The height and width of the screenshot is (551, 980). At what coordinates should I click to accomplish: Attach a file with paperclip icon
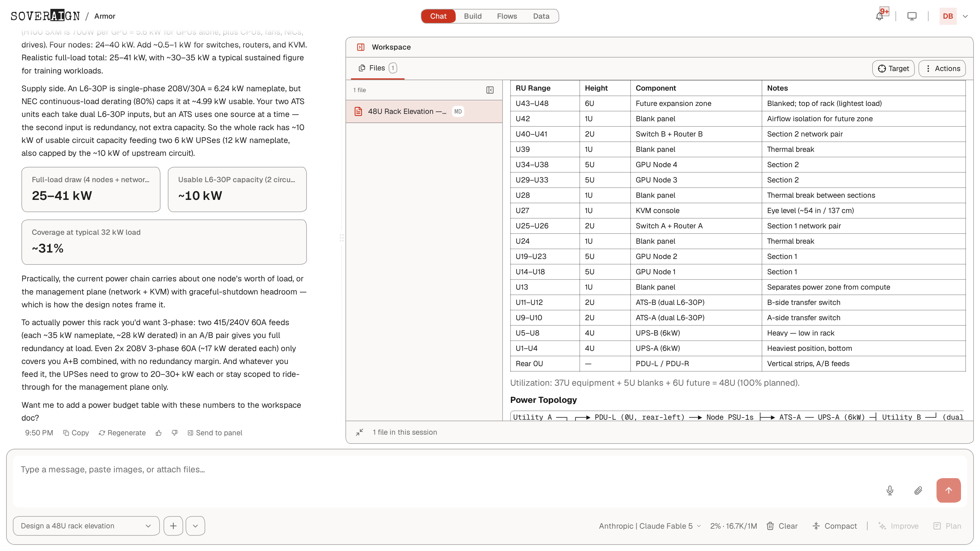click(918, 490)
